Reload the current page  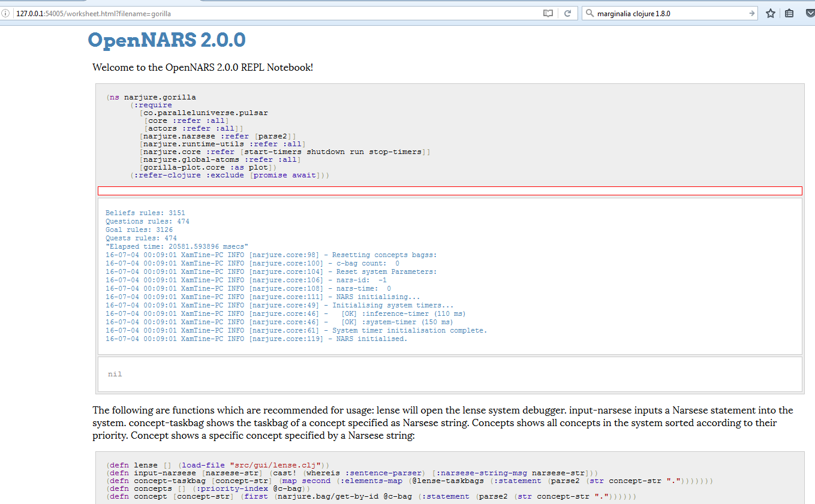[x=567, y=13]
